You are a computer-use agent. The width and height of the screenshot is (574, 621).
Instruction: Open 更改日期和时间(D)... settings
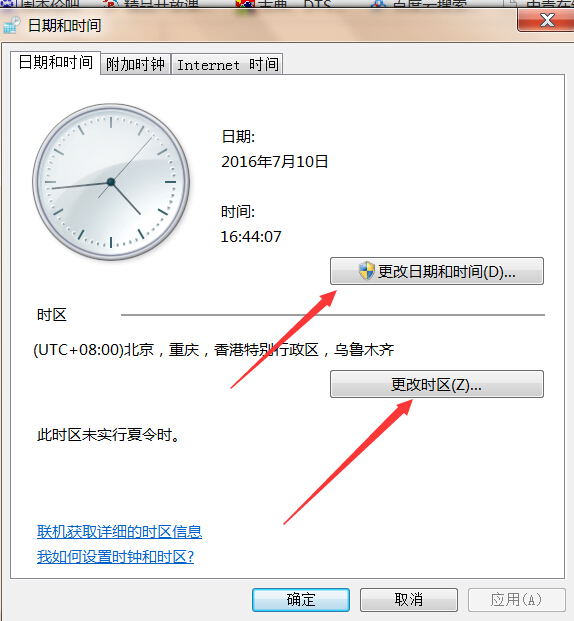437,271
